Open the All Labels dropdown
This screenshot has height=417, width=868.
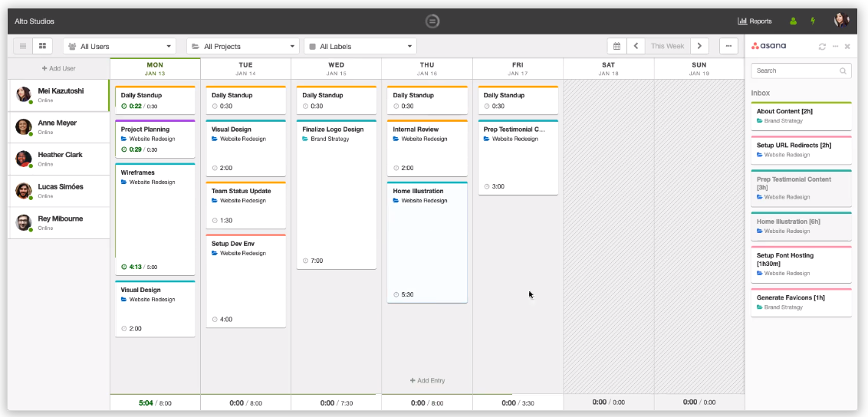(360, 47)
